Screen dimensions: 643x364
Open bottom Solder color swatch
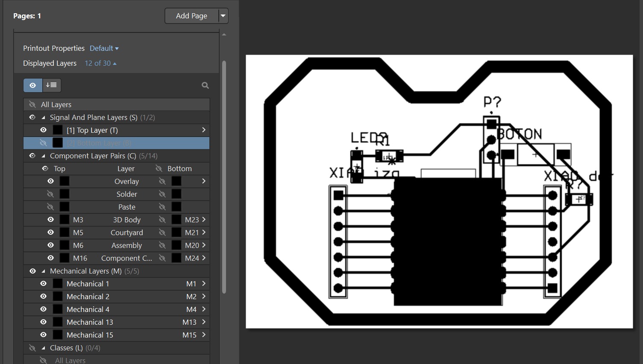click(176, 194)
